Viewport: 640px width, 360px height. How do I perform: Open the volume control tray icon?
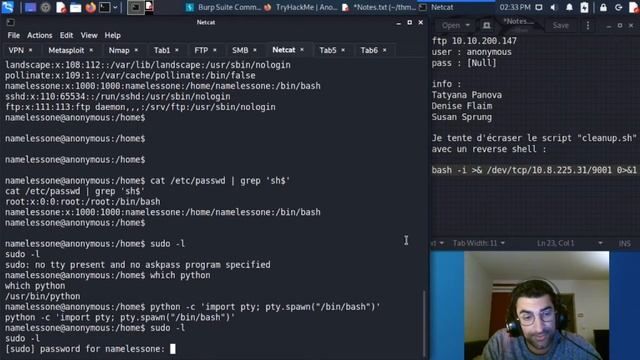[553, 7]
